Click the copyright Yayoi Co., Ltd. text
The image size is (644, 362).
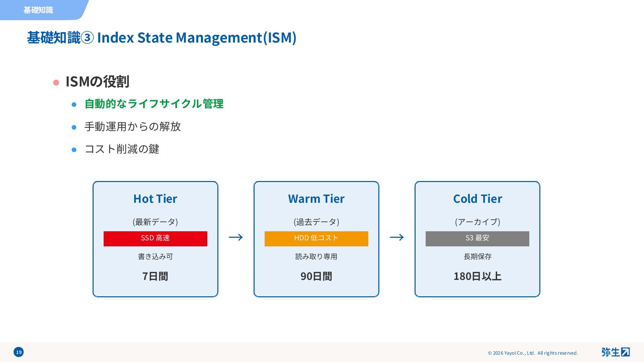coord(533,353)
